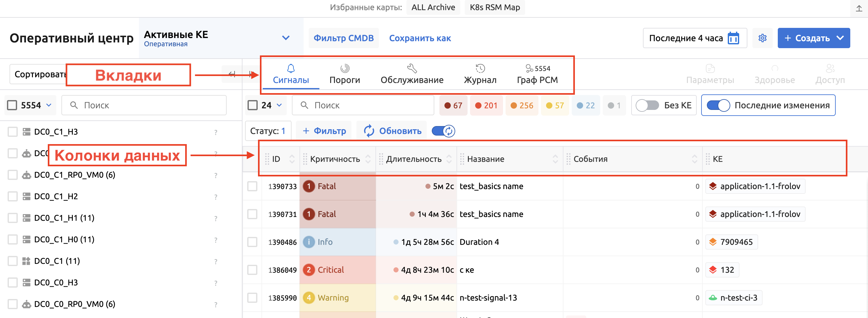Disable the Последние изменения toggle
The width and height of the screenshot is (868, 318).
(x=718, y=105)
